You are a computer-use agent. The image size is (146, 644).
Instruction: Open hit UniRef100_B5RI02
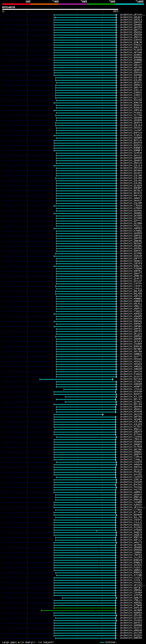point(131,429)
